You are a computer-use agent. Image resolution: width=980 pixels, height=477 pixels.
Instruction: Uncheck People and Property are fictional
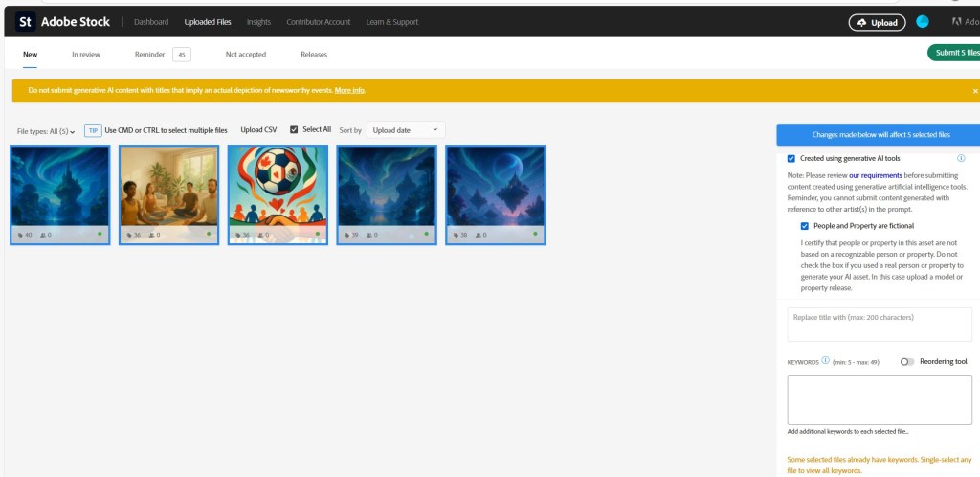(x=805, y=226)
